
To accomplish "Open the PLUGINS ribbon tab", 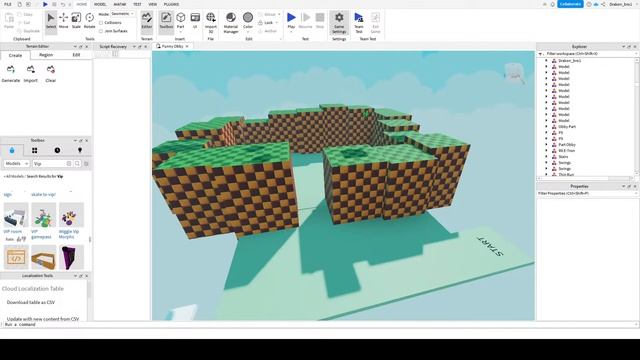I will click(x=171, y=4).
